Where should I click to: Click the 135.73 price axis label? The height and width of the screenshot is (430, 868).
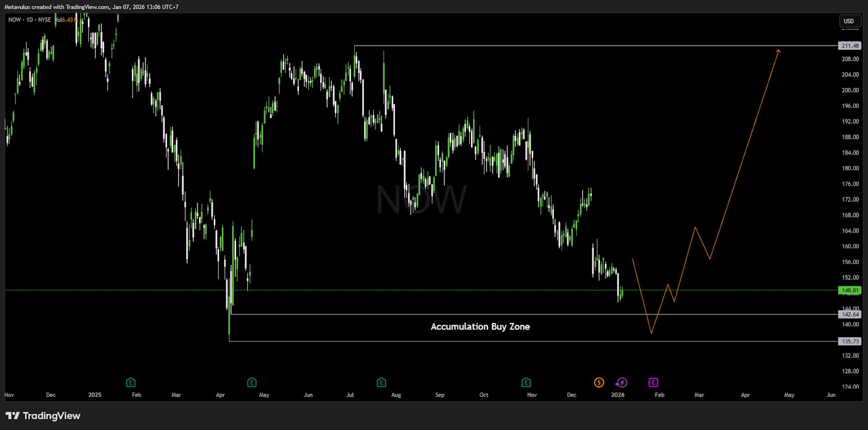[850, 342]
